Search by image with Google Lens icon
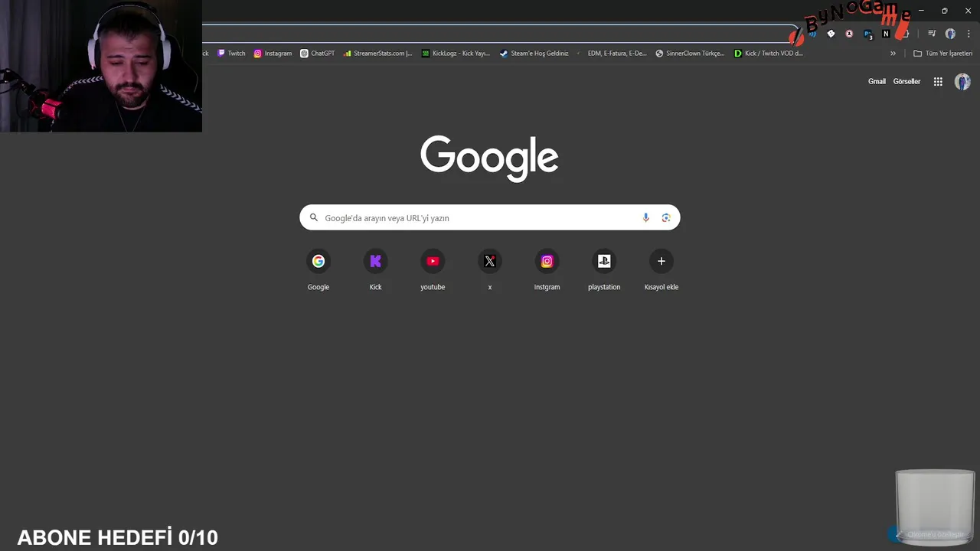This screenshot has width=980, height=551. click(666, 217)
